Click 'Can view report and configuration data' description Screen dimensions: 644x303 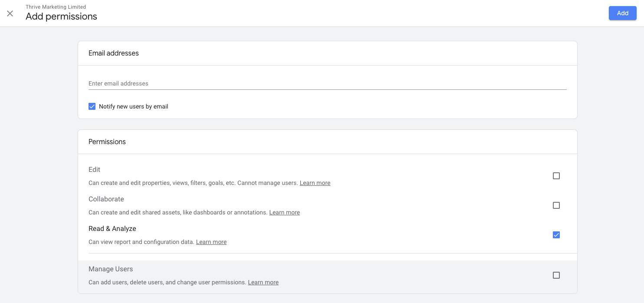141,242
